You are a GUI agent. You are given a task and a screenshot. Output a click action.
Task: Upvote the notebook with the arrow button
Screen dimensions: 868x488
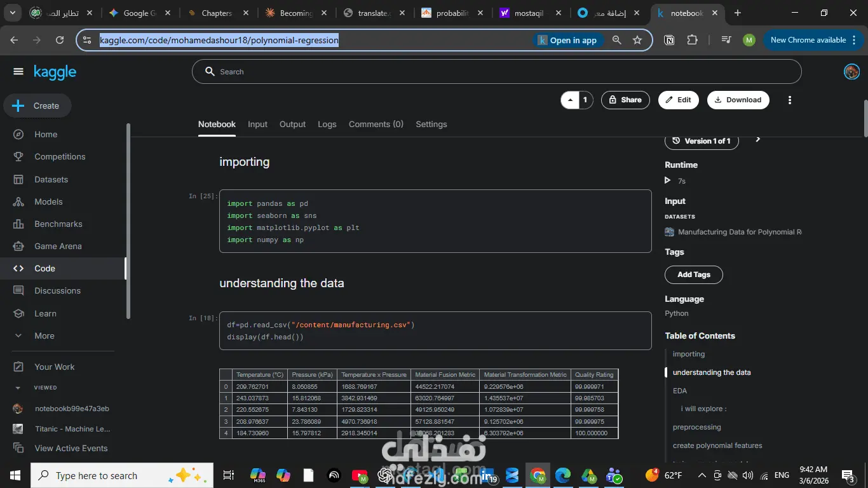(570, 100)
